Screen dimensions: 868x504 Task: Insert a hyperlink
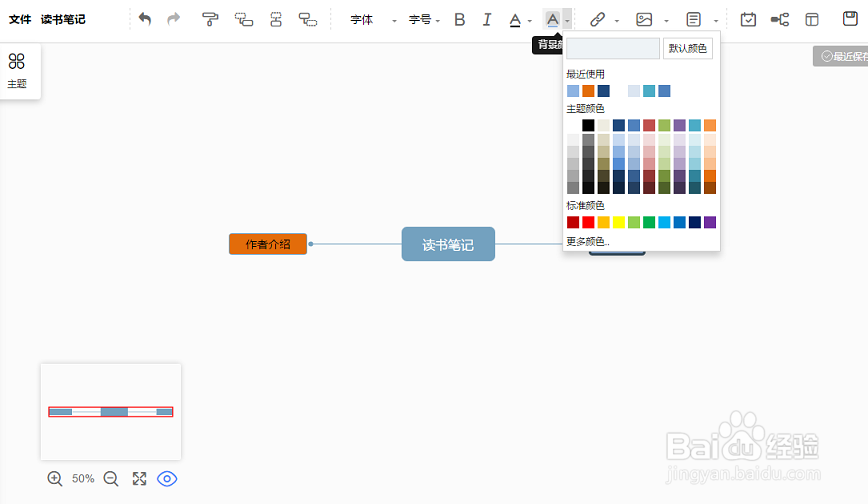pos(597,19)
